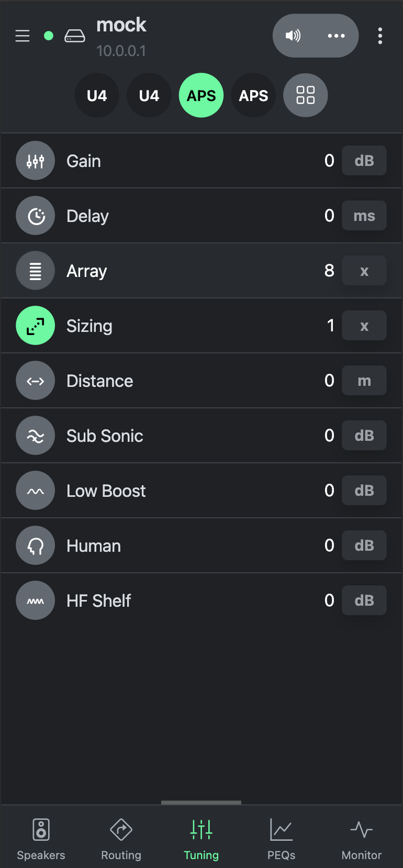Open the vertical three-dot options menu
Viewport: 403px width, 868px height.
click(380, 36)
